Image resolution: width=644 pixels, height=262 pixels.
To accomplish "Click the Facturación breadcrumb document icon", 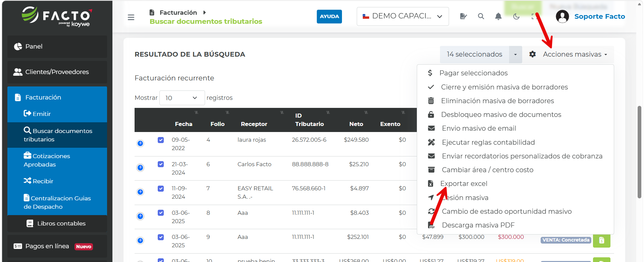I will pyautogui.click(x=152, y=12).
